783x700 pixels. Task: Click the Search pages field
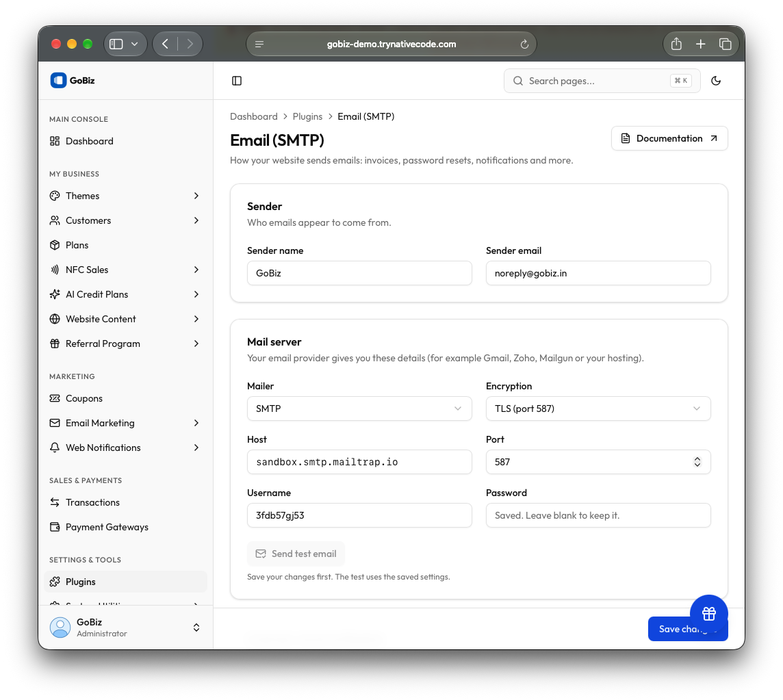[602, 81]
